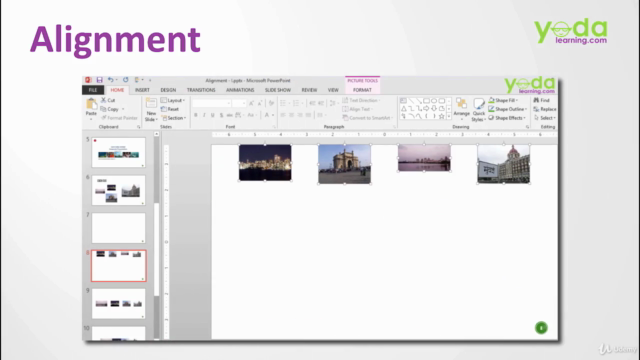This screenshot has height=360, width=640.
Task: Click the Undo arrow icon
Action: pyautogui.click(x=110, y=80)
